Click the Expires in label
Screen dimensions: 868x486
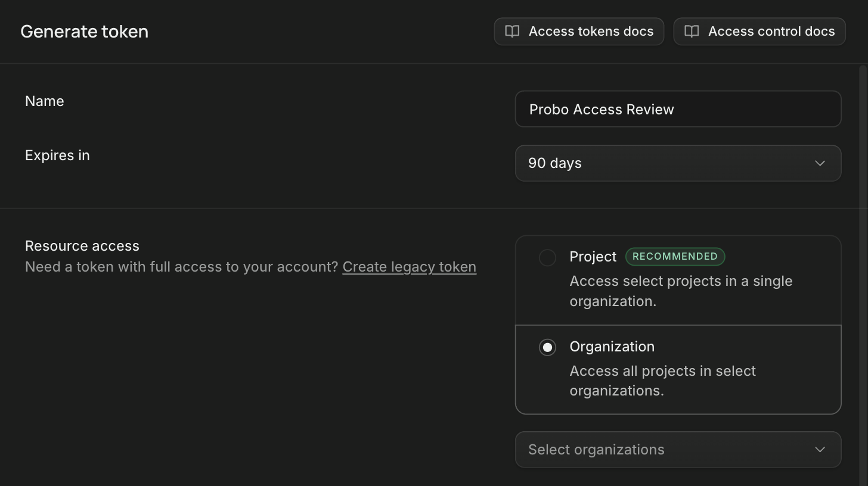tap(57, 155)
